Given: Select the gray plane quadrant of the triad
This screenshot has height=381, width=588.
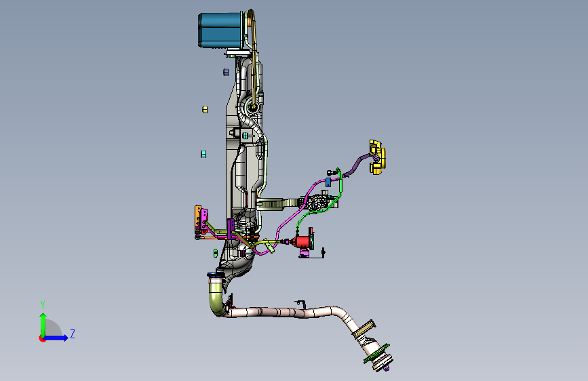Looking at the screenshot, I should [x=53, y=327].
